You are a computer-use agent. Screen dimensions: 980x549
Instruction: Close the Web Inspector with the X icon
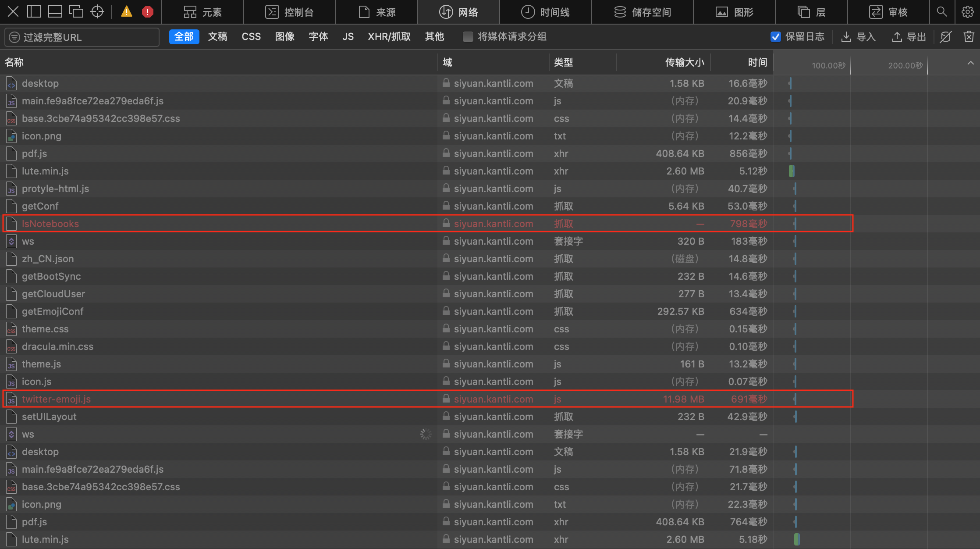point(13,12)
